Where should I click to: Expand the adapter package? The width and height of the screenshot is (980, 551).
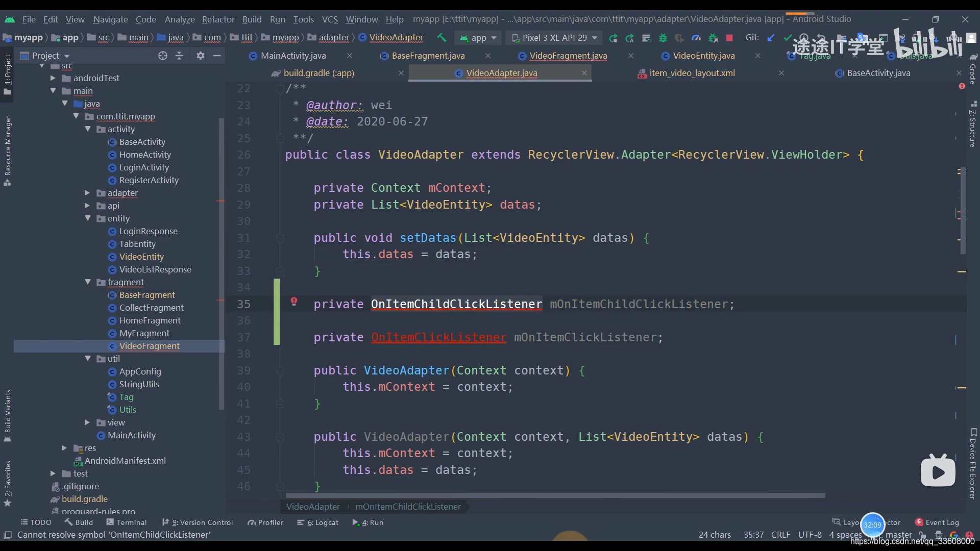(x=87, y=193)
